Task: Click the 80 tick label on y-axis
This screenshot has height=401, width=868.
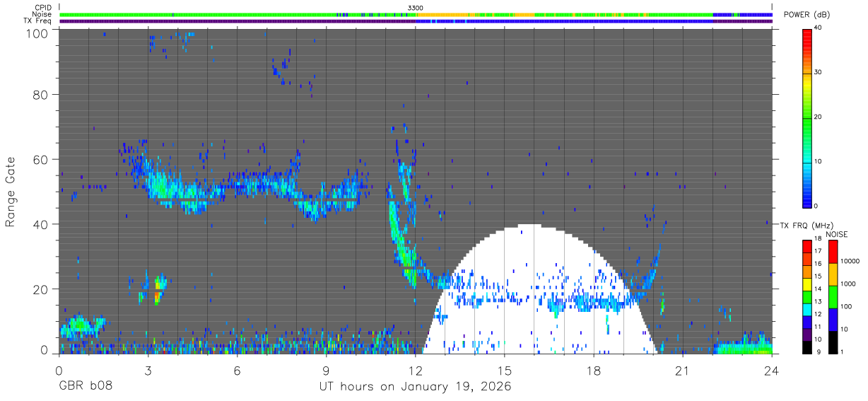Action: (40, 95)
